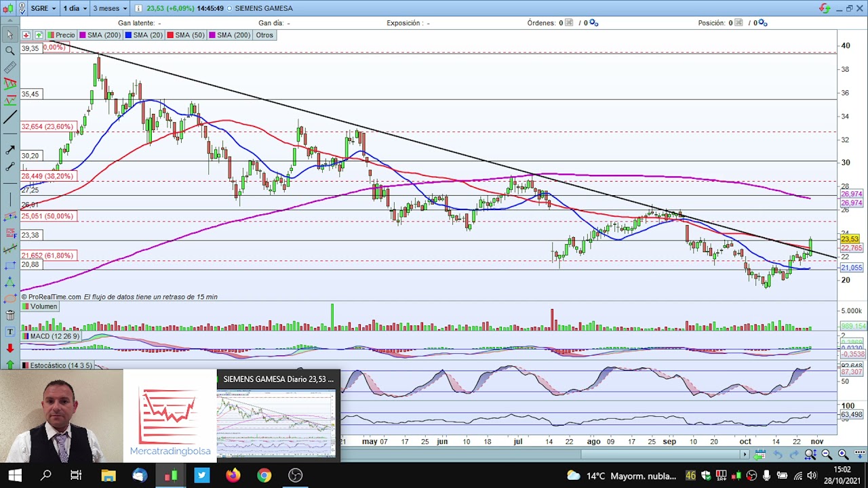Open the SGRE ticker dropdown
This screenshot has width=868, height=488.
click(43, 8)
